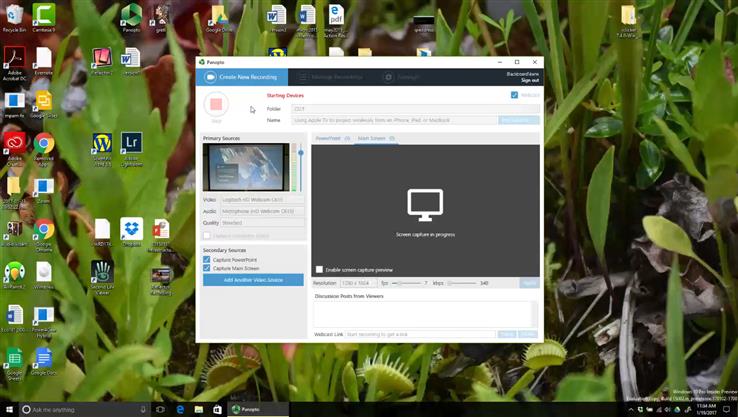738x417 pixels.
Task: Click the last button in the Webcast Link row
Action: (x=528, y=334)
